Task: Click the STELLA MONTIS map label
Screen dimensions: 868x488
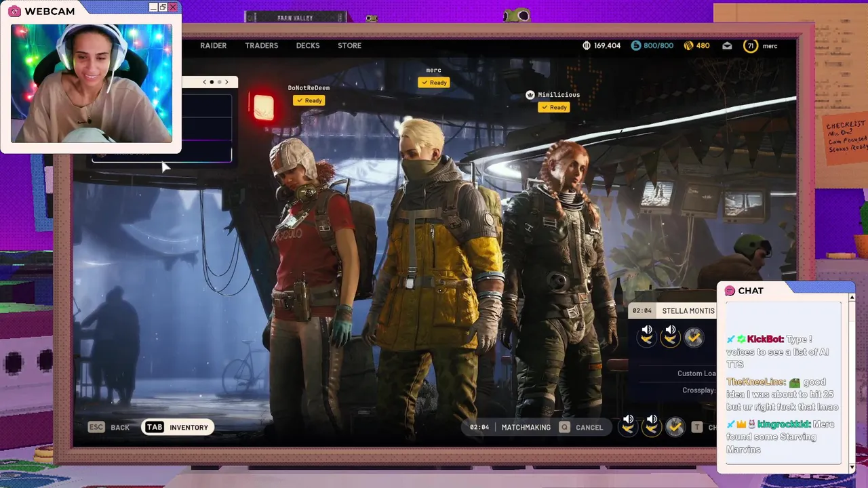Action: click(688, 310)
